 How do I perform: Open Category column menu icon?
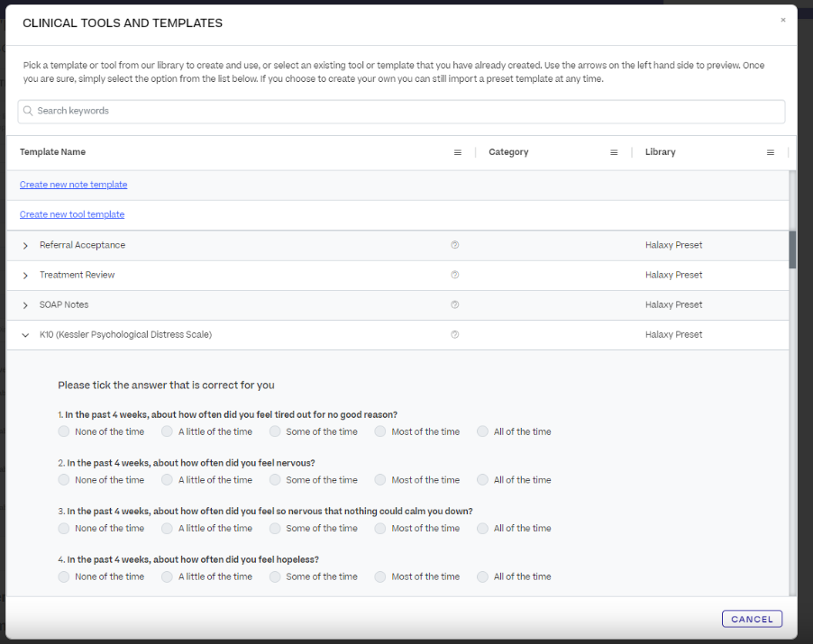614,153
